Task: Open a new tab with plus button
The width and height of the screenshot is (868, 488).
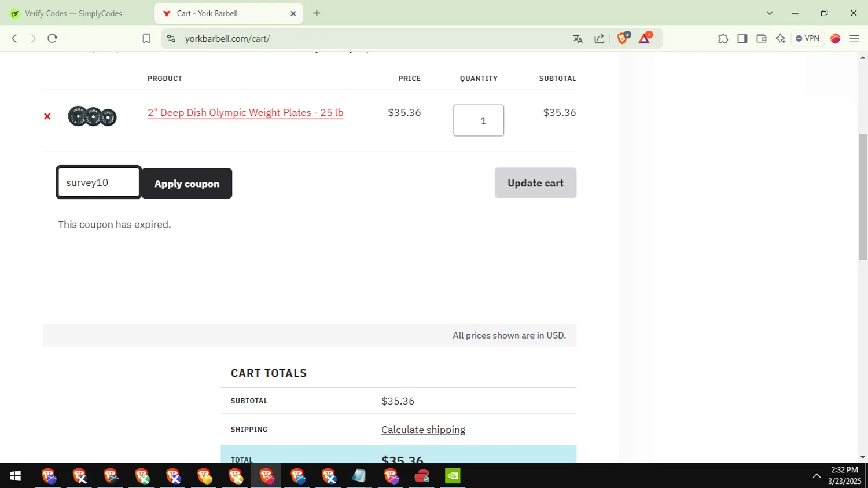Action: [x=317, y=13]
